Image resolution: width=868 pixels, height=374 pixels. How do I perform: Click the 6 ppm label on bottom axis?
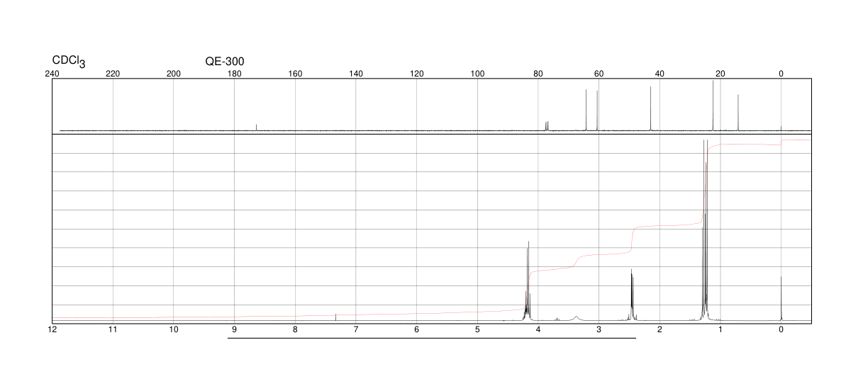pyautogui.click(x=417, y=329)
